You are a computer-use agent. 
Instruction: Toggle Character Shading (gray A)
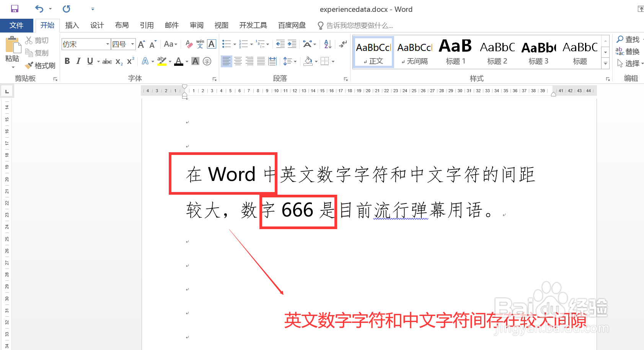coord(195,61)
